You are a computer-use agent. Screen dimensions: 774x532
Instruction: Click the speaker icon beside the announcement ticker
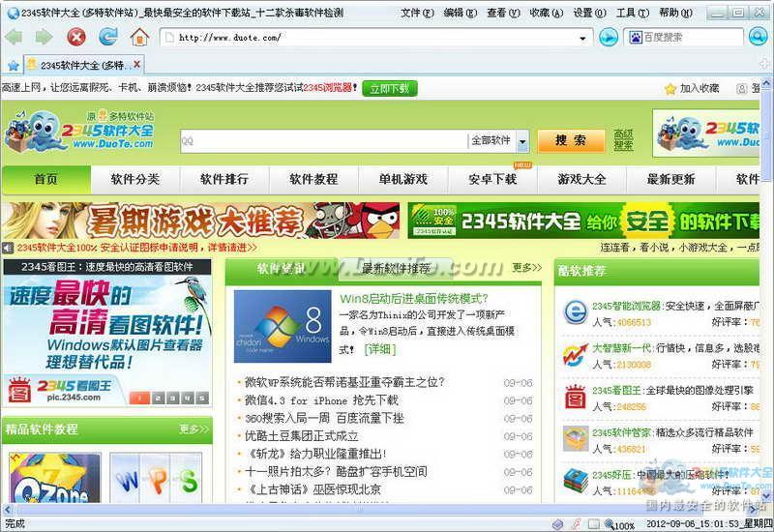point(8,248)
